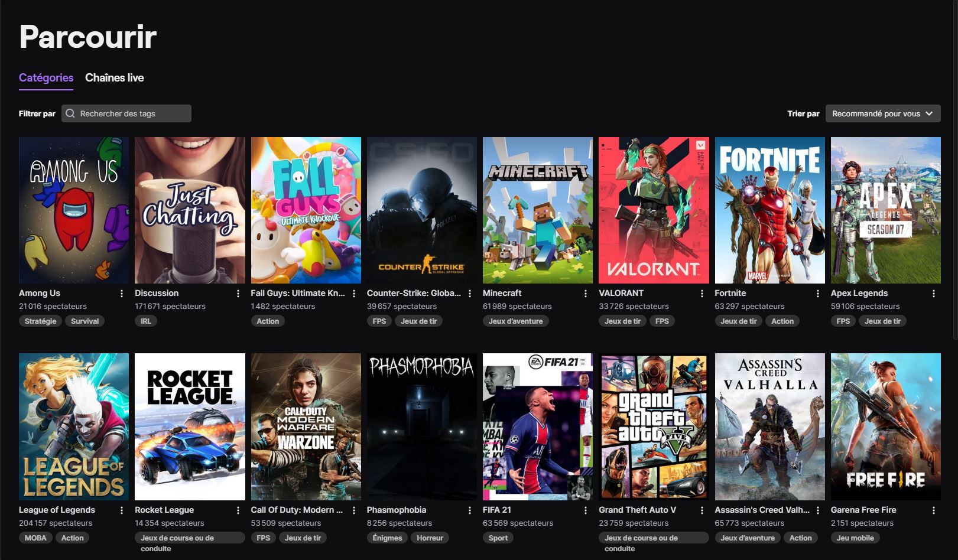Open the VALORANT cover art
The image size is (958, 560).
(654, 210)
